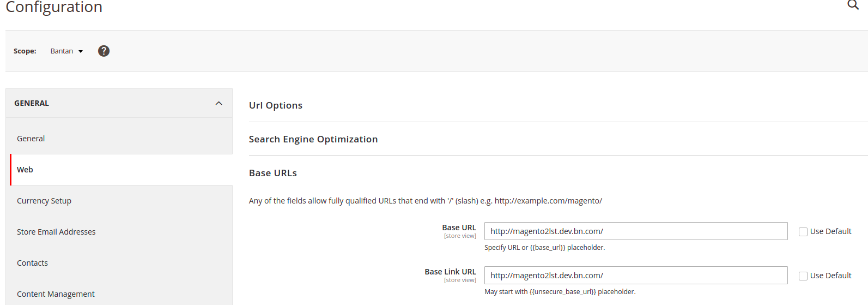
Task: Go to Currency Setup settings
Action: click(x=44, y=201)
